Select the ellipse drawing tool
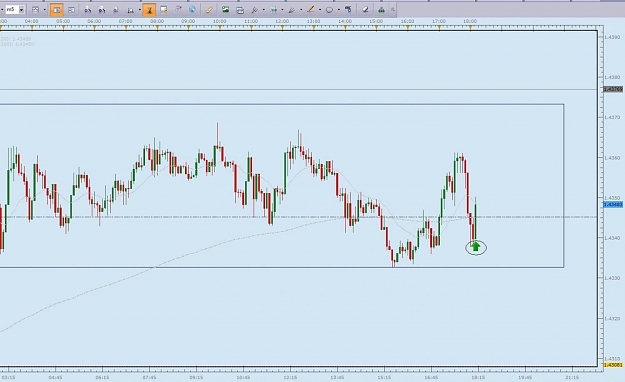This screenshot has width=625, height=382. (329, 10)
